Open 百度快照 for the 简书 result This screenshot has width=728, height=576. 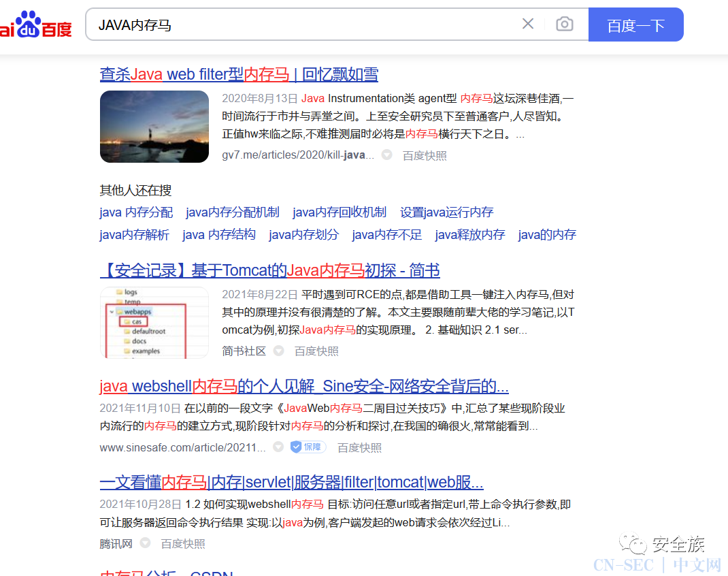(x=316, y=351)
